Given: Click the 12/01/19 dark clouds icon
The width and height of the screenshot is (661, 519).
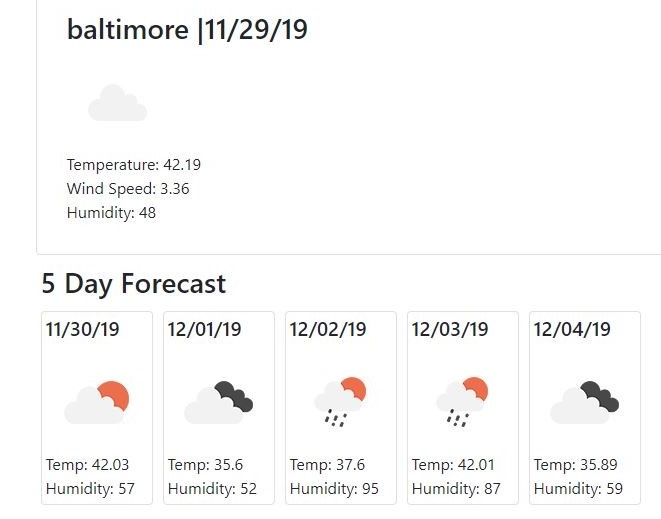Looking at the screenshot, I should click(219, 402).
